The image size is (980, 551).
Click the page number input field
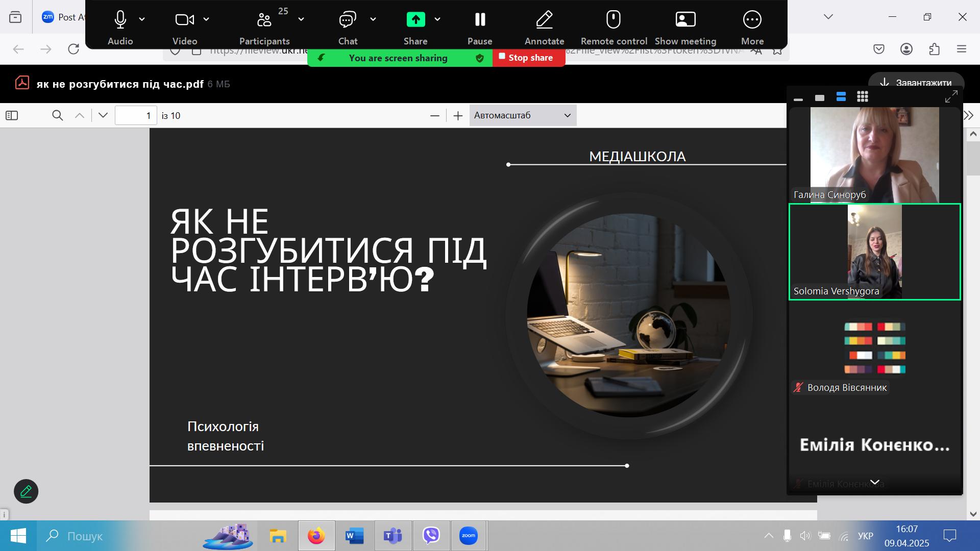pos(136,115)
